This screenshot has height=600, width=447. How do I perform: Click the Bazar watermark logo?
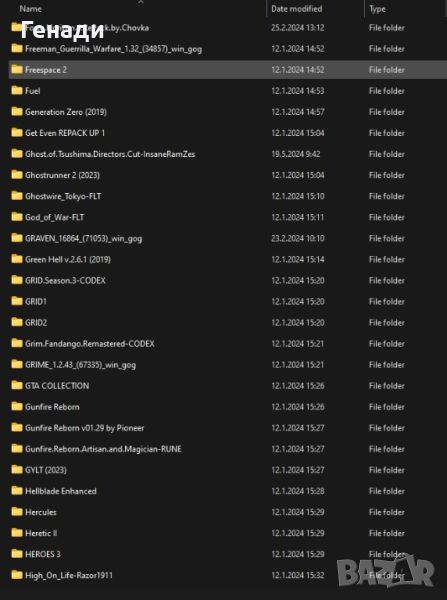[385, 572]
